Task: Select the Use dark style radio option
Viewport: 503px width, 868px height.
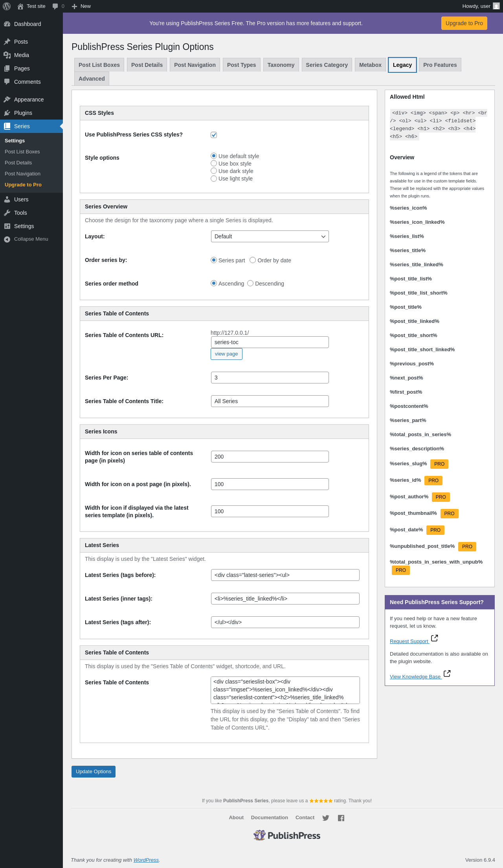Action: (214, 171)
